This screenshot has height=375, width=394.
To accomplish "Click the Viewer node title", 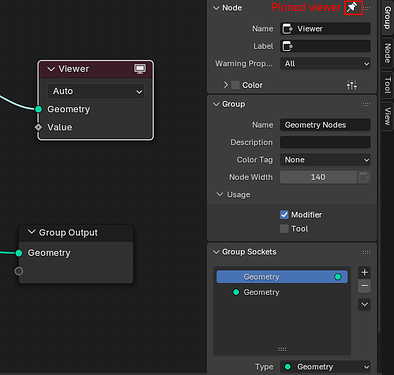I will pos(74,69).
